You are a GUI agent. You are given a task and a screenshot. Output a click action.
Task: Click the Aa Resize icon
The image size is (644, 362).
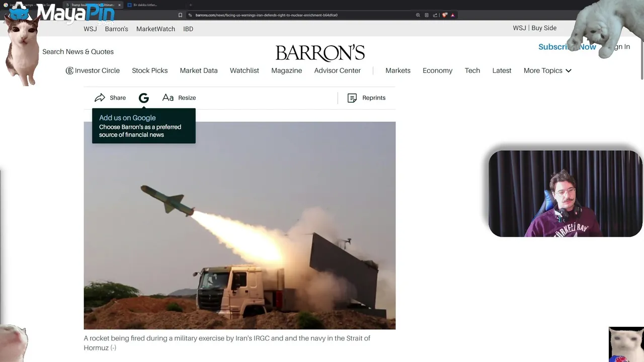click(x=168, y=98)
